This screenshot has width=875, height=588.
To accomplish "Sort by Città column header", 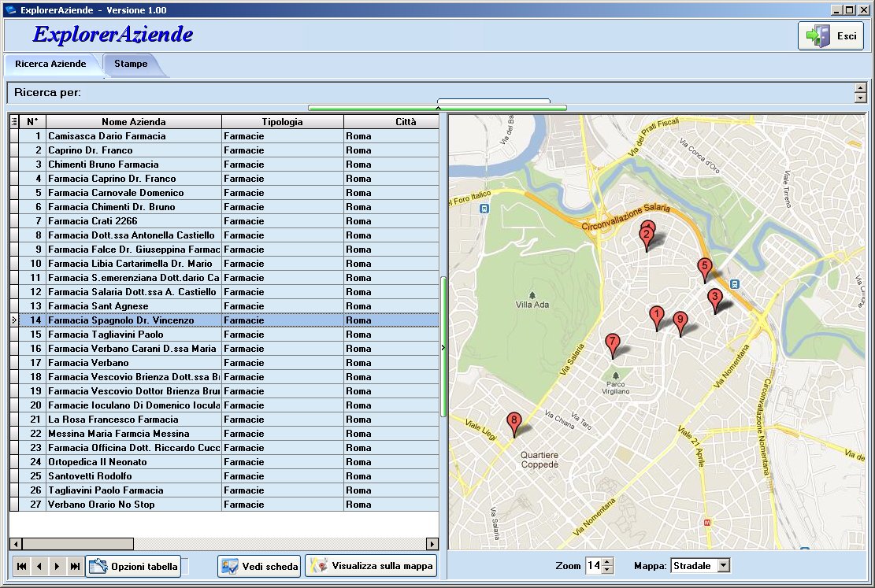I will point(391,122).
